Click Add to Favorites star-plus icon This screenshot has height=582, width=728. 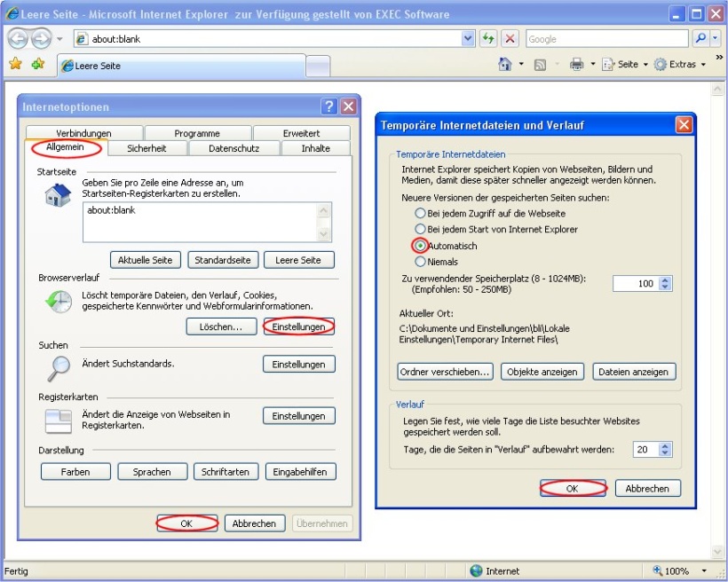point(38,64)
